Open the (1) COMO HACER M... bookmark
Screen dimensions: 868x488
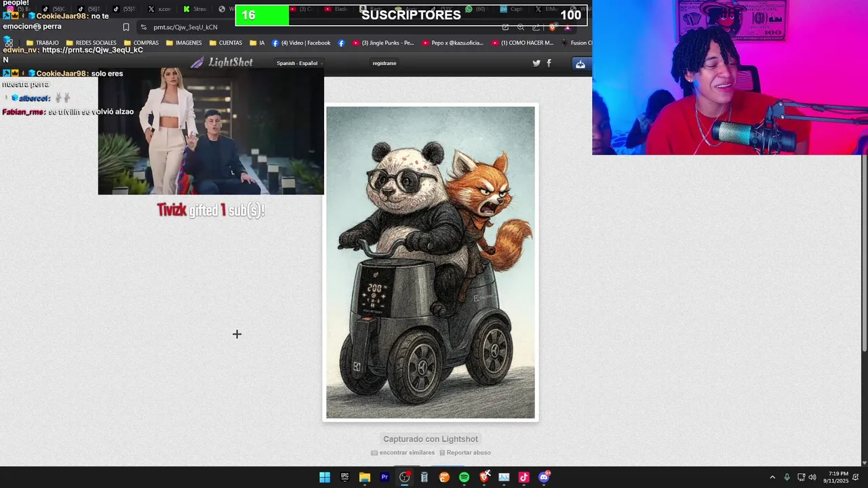523,43
